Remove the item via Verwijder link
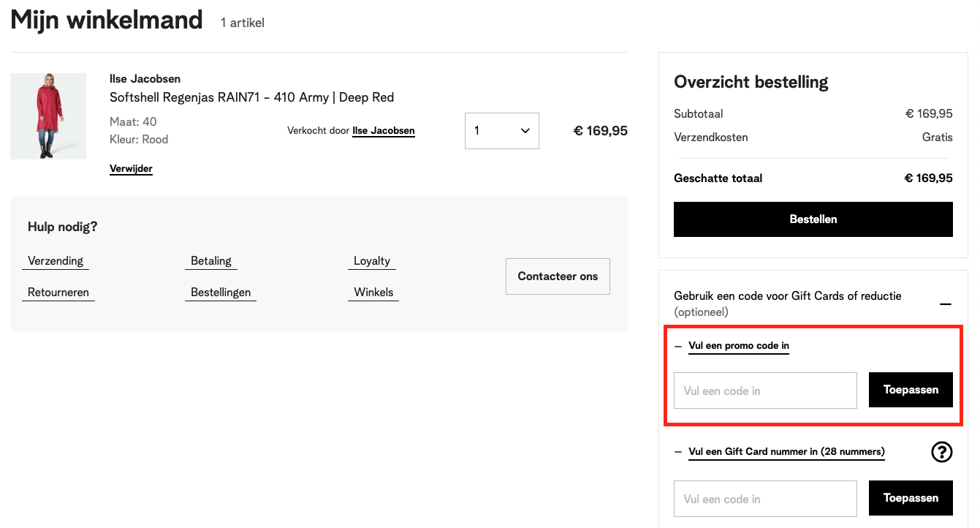Viewport: 980px width, 528px height. (131, 169)
